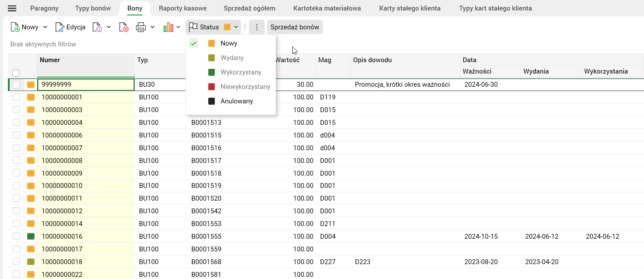644x279 pixels.
Task: Click the Status flag button
Action: pos(204,27)
